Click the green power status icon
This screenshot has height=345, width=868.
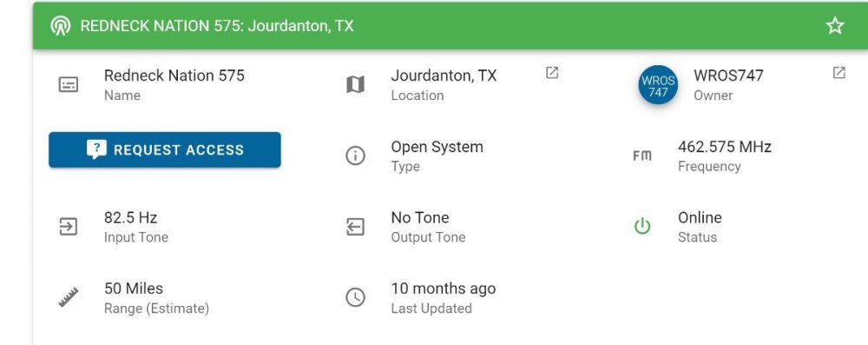642,226
